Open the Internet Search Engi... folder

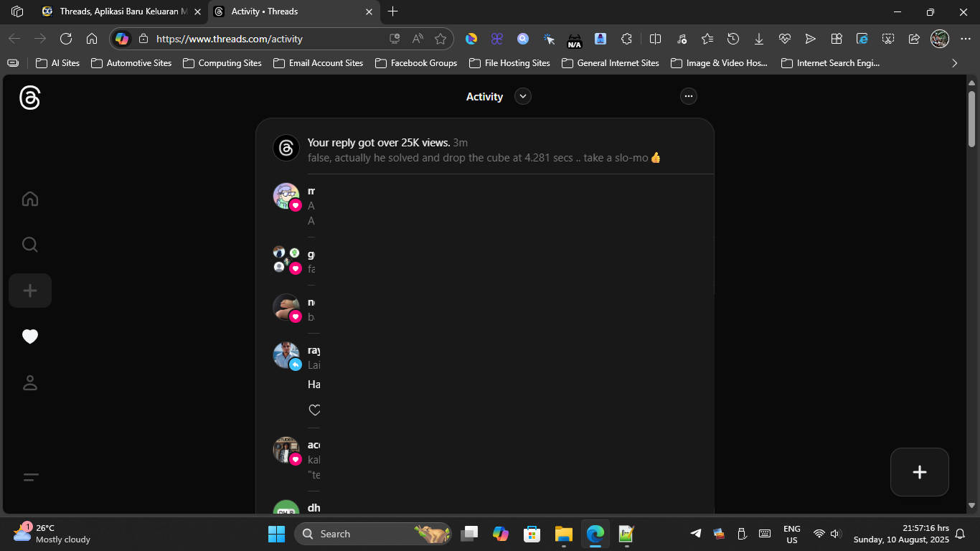click(831, 63)
